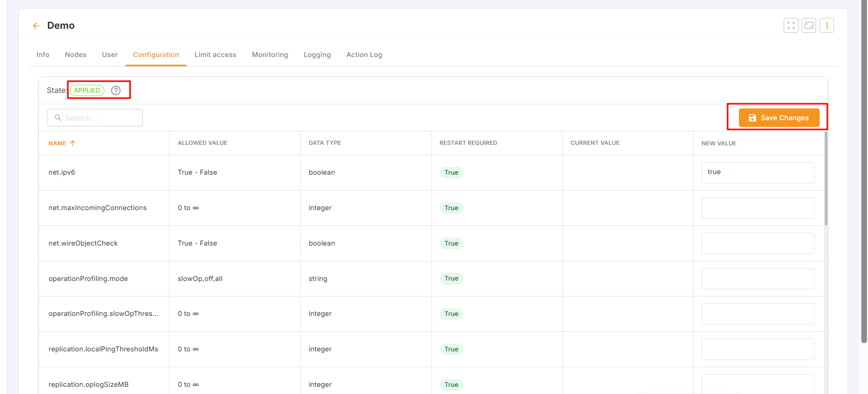Switch to the Info tab
The image size is (868, 394).
(x=43, y=54)
